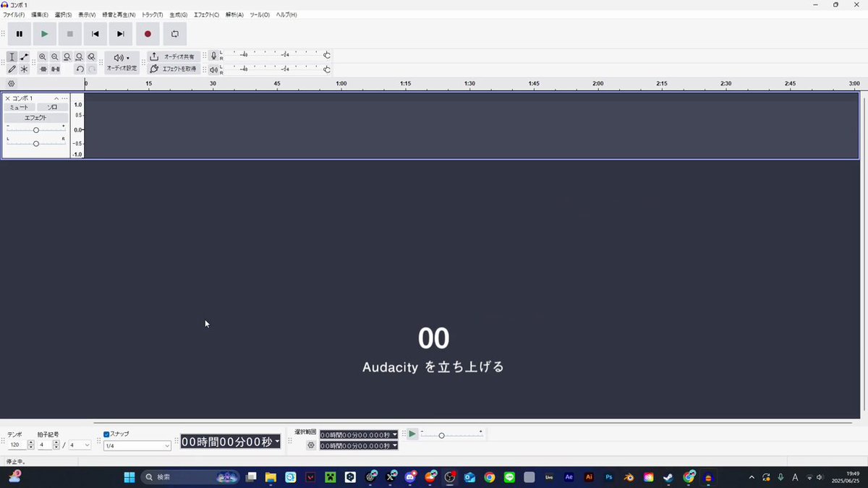Select the Draw (pencil) tool
Screen dimensions: 868x488
[x=12, y=69]
